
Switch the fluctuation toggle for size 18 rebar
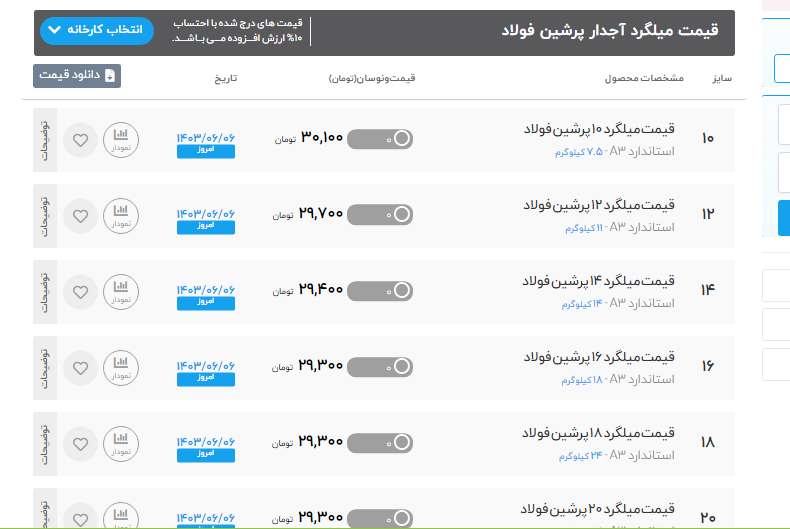point(380,442)
